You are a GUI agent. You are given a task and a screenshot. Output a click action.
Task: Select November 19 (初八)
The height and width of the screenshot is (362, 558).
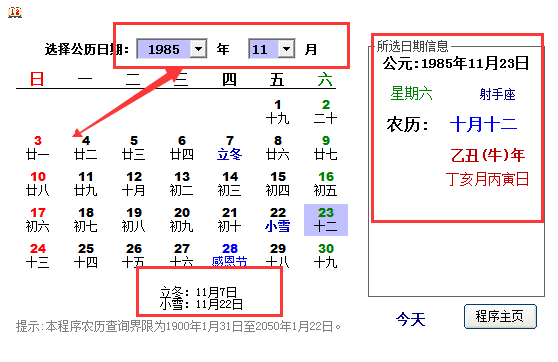coord(133,220)
